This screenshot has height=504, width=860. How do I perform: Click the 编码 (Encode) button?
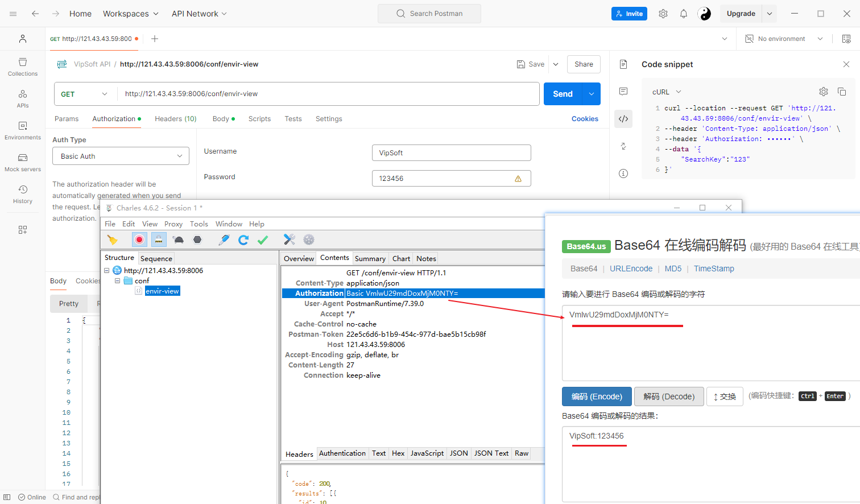coord(597,396)
